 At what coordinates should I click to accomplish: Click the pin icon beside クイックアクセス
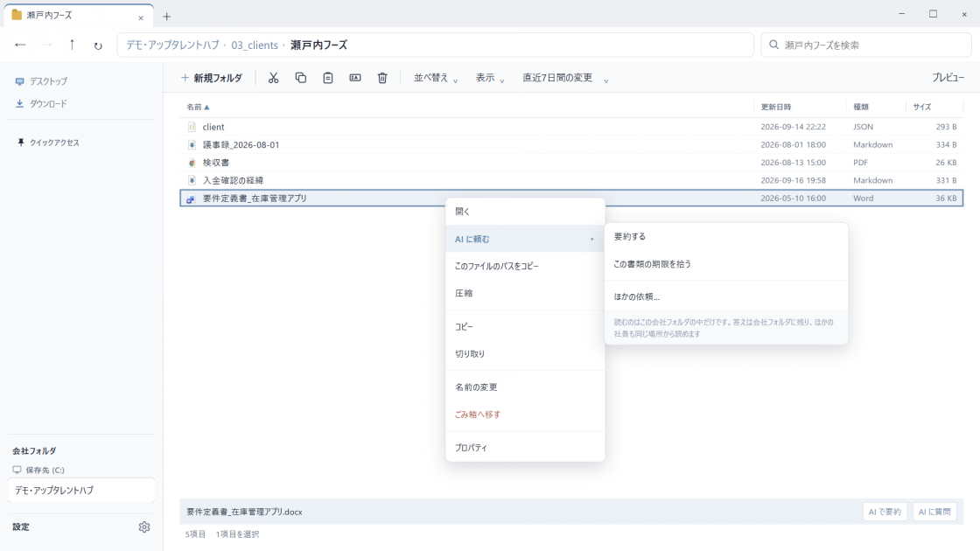tap(21, 143)
